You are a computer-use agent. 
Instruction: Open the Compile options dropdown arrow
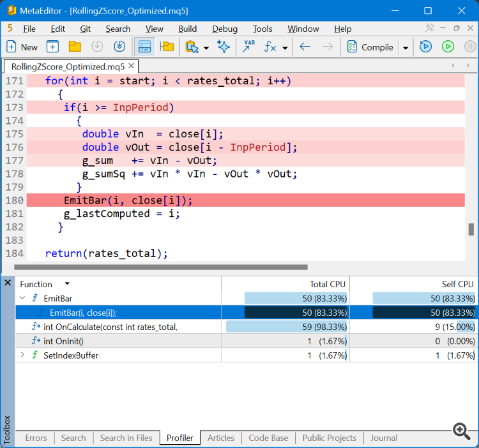[x=406, y=48]
